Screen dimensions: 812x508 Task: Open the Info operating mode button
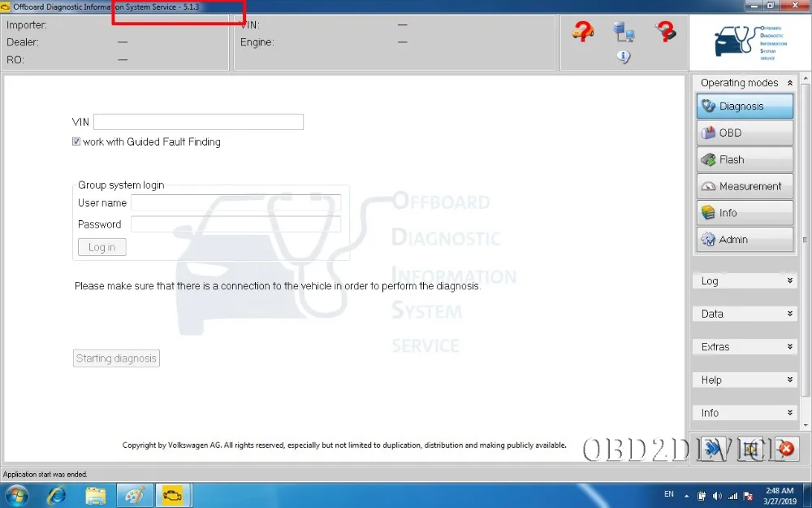point(745,212)
